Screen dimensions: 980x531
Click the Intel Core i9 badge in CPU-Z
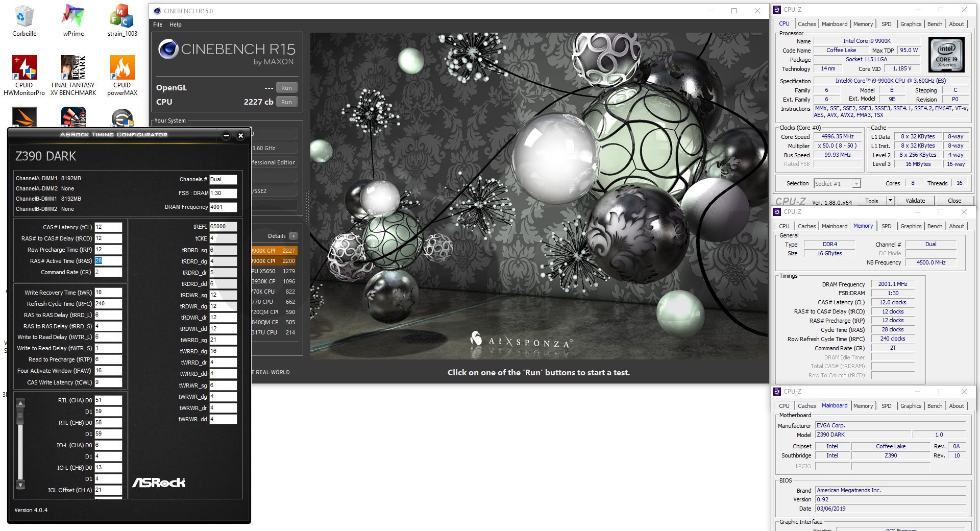coord(946,55)
